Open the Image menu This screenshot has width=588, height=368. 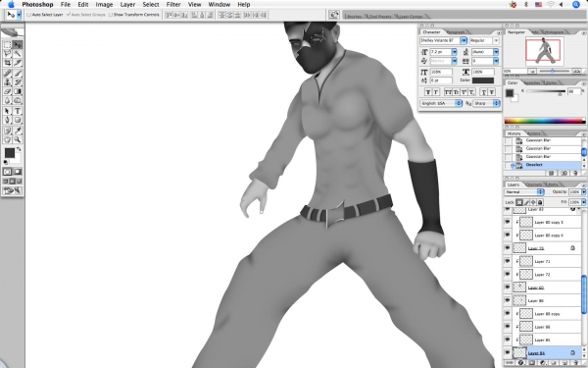point(104,5)
